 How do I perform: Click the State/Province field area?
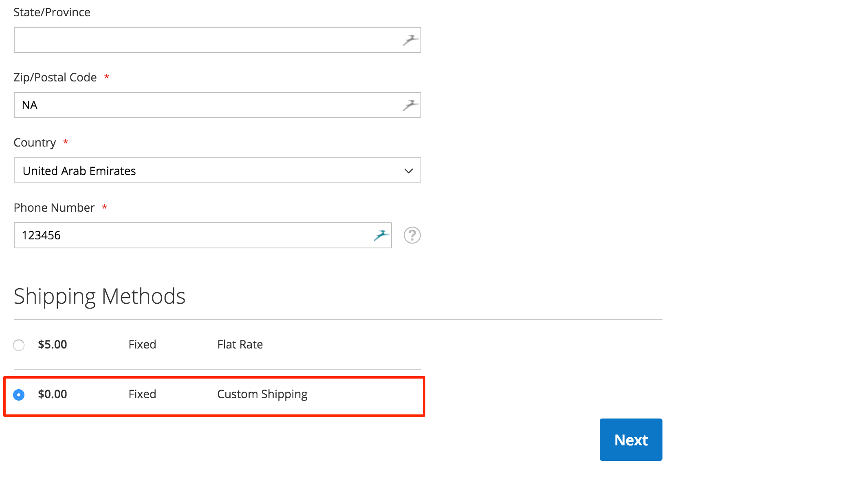coord(217,39)
